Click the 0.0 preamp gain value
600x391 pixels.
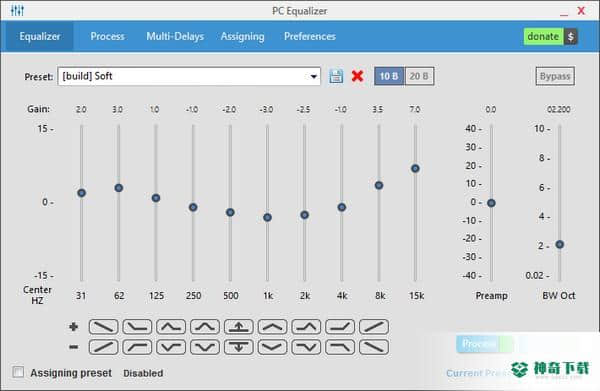point(491,110)
